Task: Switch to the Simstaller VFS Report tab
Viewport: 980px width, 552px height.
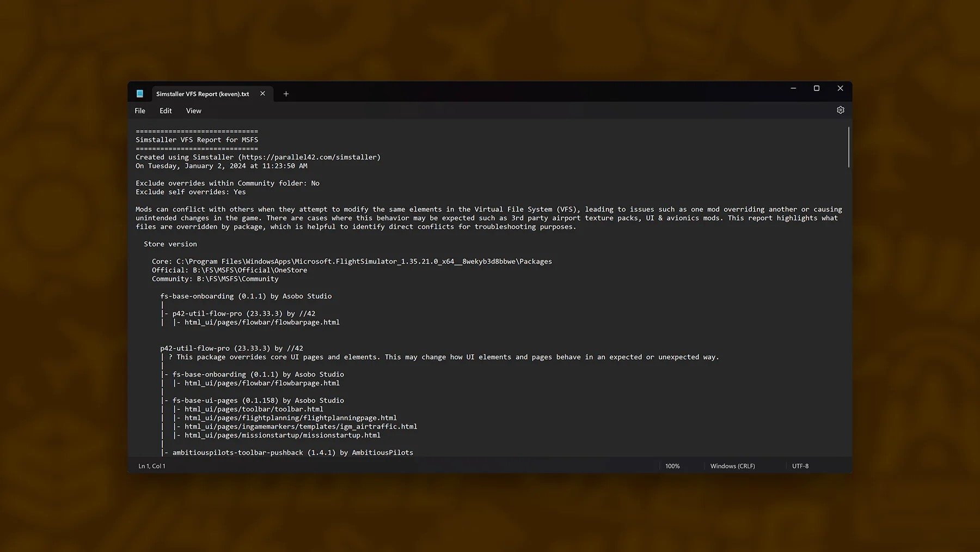Action: pos(201,93)
